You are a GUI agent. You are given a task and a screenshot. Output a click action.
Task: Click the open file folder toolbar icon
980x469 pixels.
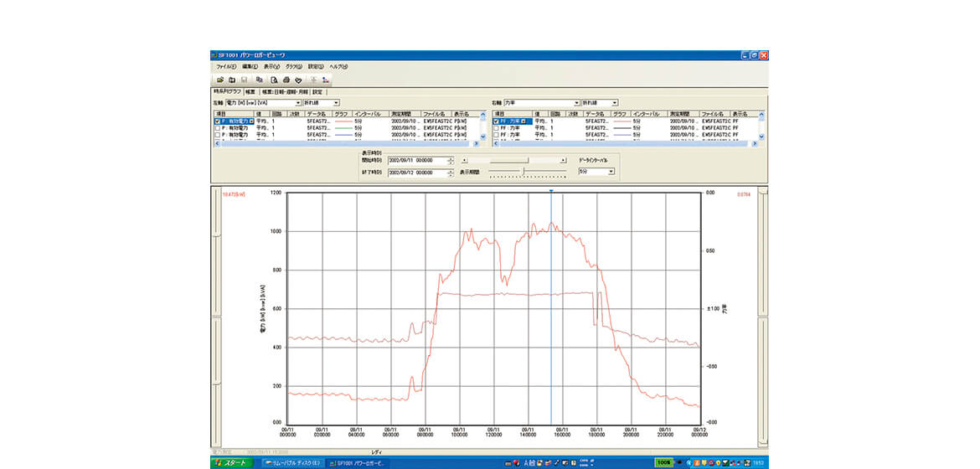pyautogui.click(x=219, y=80)
